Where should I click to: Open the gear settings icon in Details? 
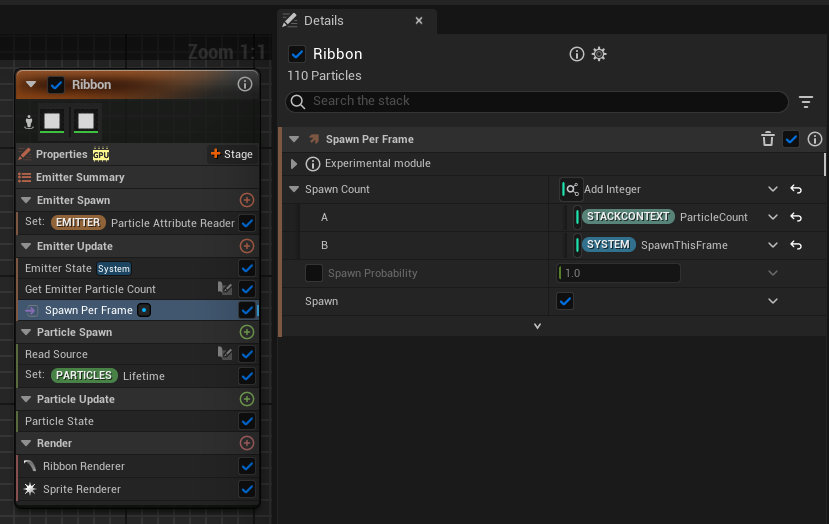tap(599, 54)
